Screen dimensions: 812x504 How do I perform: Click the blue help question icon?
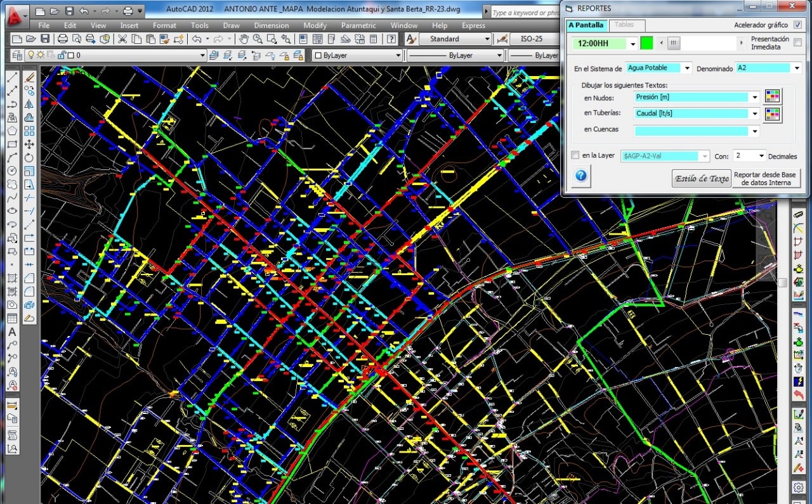point(580,176)
